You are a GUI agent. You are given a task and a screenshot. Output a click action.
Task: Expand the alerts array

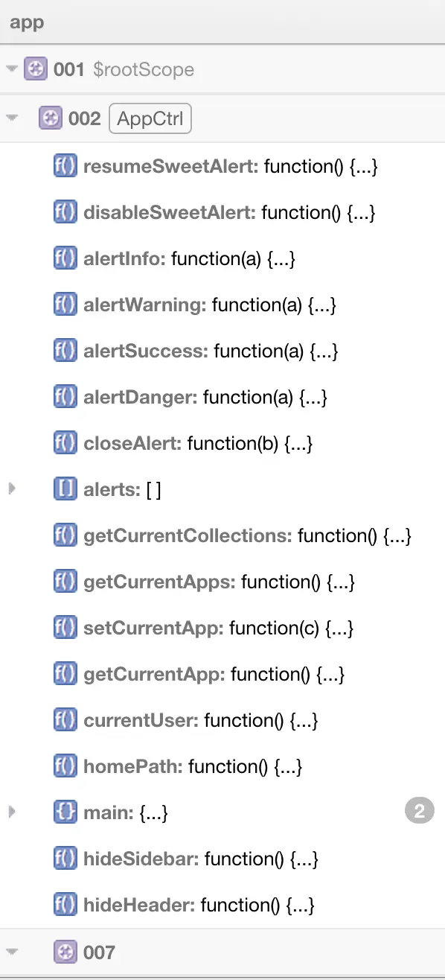(x=11, y=489)
